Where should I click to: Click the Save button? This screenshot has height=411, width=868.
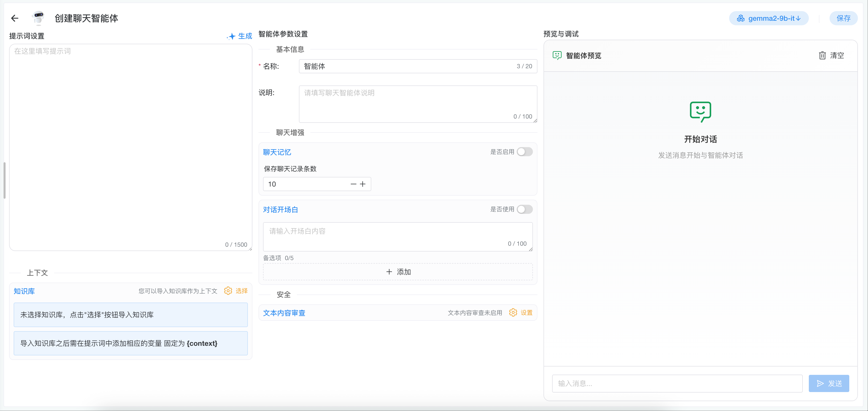point(843,18)
